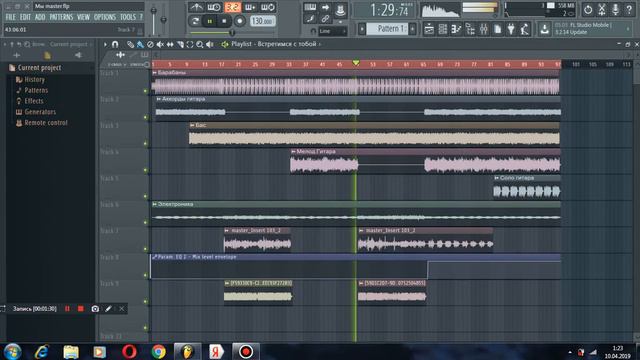Mute Track 6 using its green dot
Viewport: 640px width, 360px height.
(146, 222)
